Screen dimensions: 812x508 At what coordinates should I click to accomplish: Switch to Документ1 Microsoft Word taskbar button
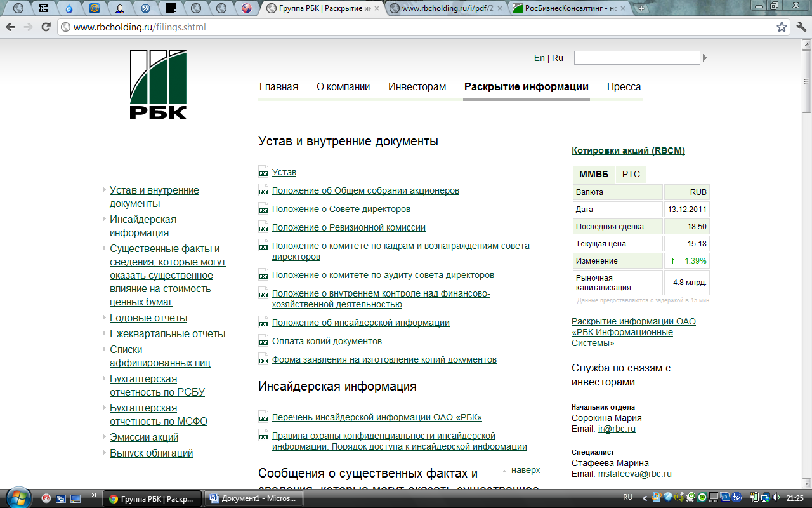pyautogui.click(x=253, y=498)
